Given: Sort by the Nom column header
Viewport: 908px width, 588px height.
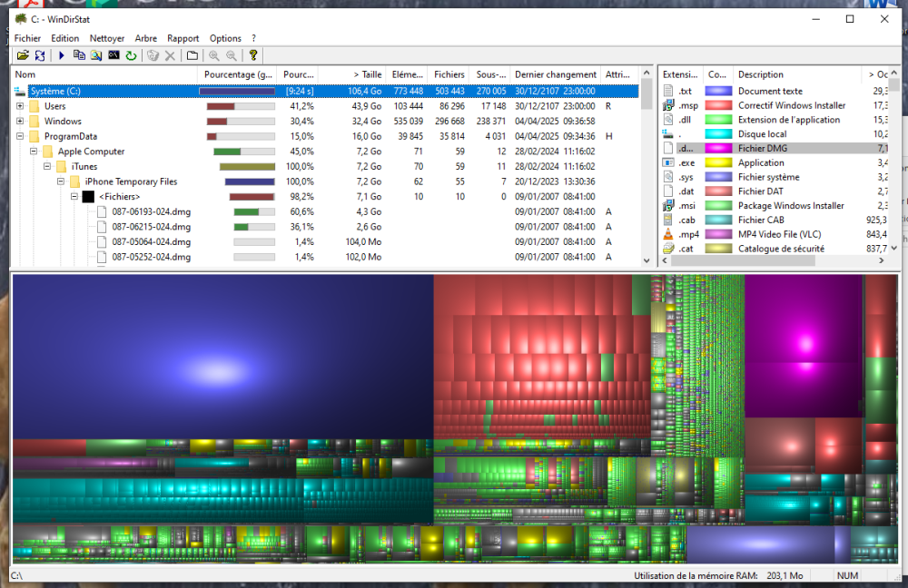Looking at the screenshot, I should pyautogui.click(x=104, y=74).
